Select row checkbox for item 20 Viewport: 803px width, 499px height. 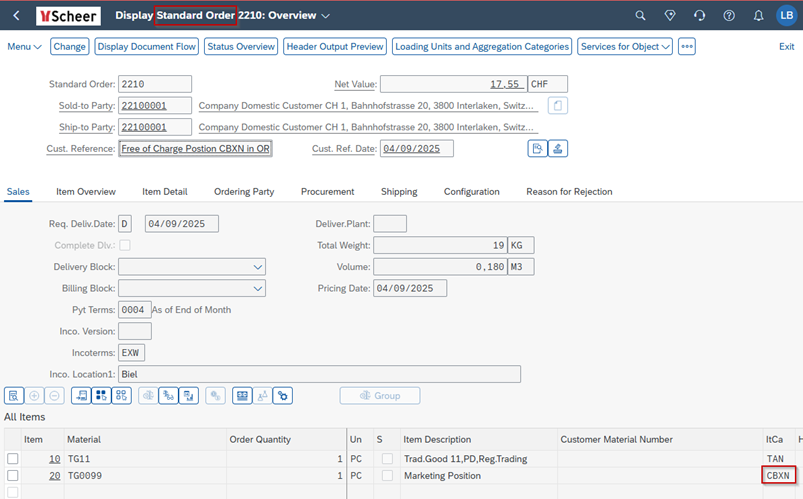pyautogui.click(x=13, y=475)
